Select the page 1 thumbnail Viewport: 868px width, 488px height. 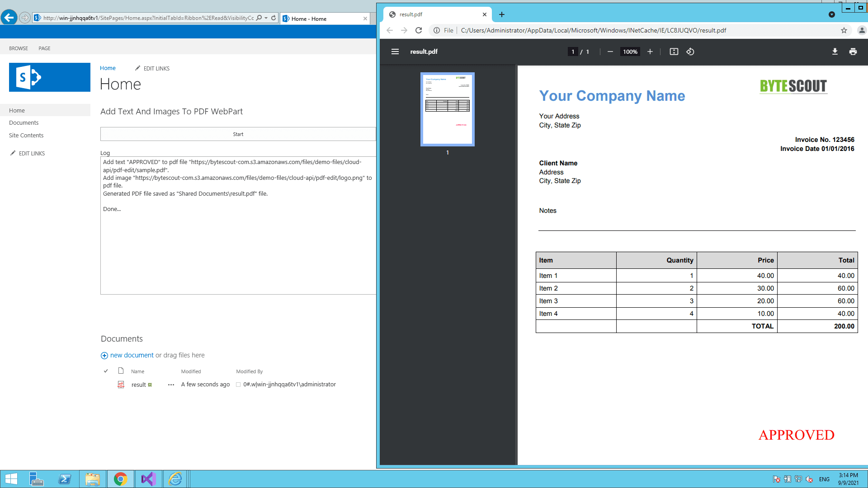(447, 109)
